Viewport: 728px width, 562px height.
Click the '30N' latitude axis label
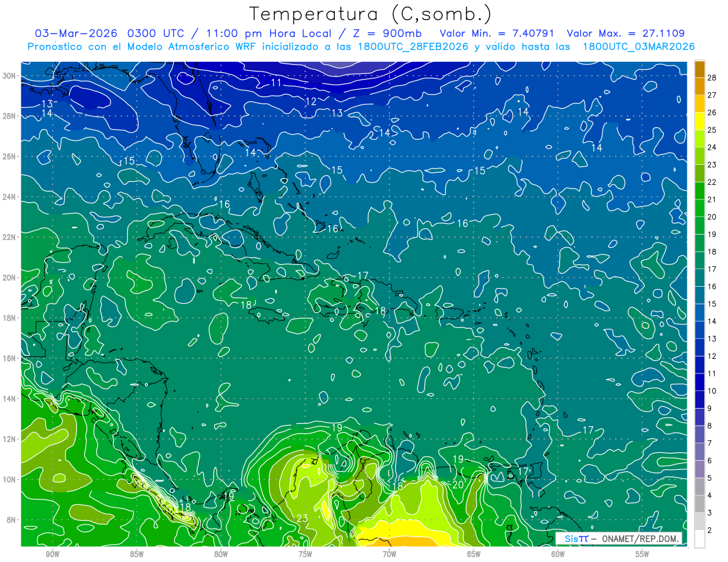10,76
